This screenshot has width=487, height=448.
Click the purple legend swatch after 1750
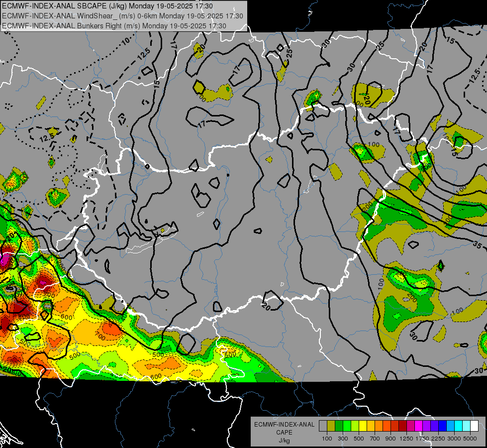click(x=426, y=426)
